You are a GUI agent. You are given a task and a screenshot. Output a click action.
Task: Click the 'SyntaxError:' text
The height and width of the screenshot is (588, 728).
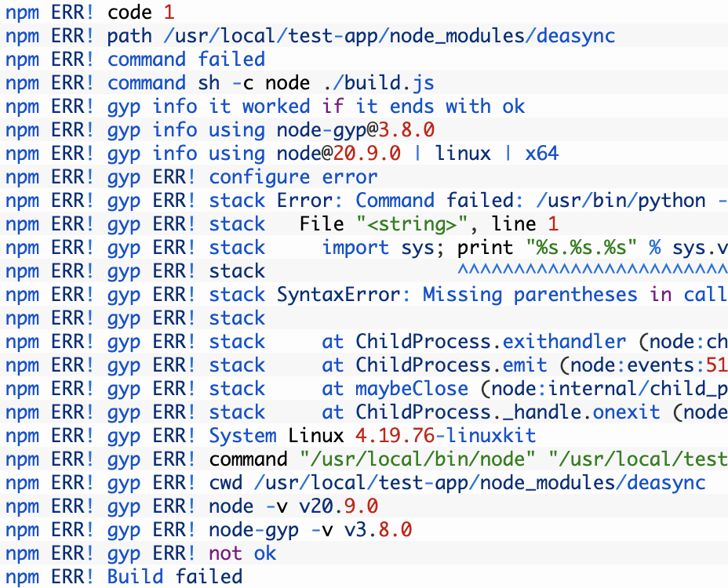(344, 295)
